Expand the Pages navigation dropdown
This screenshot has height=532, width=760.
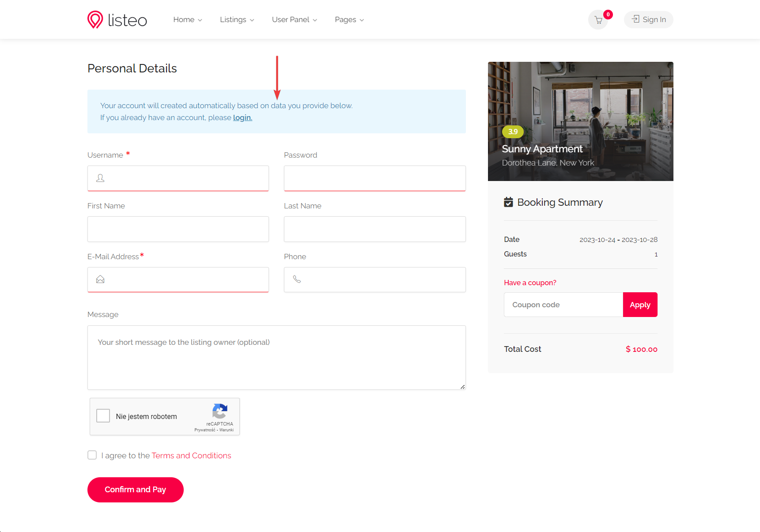[349, 19]
